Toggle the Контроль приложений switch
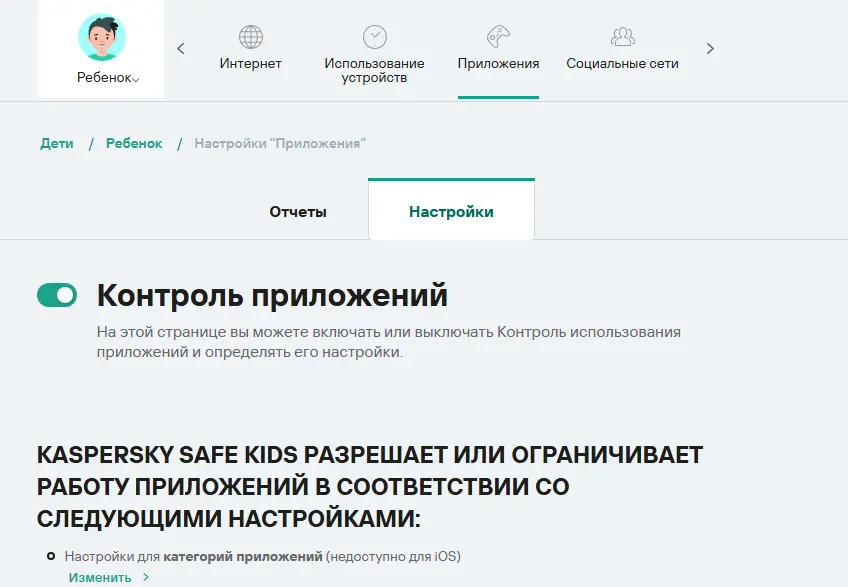The image size is (848, 587). [x=57, y=295]
